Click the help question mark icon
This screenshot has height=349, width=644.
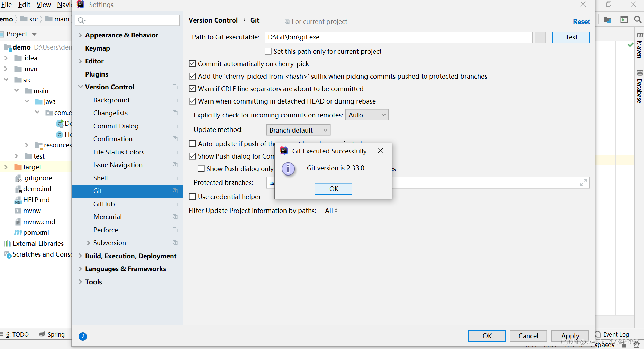(83, 336)
